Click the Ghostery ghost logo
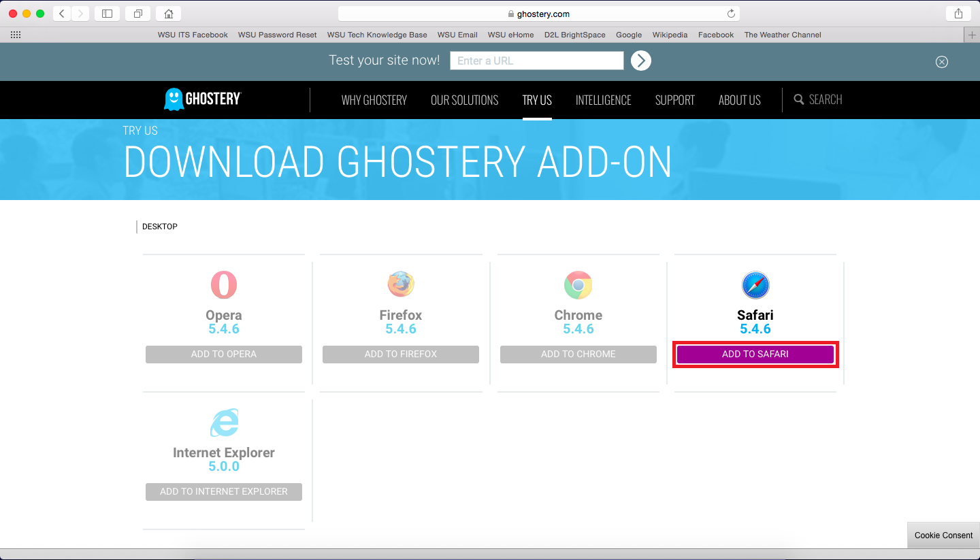 [x=174, y=99]
